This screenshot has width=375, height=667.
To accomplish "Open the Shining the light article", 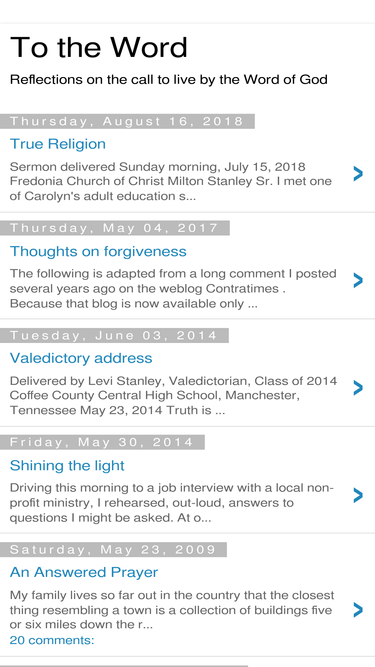I will tap(67, 465).
